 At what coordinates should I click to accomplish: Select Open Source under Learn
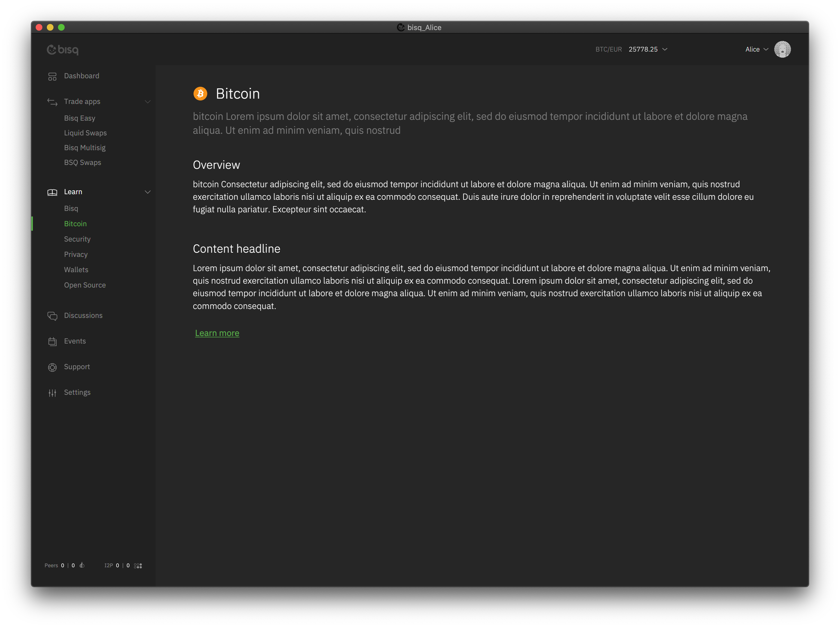pyautogui.click(x=85, y=285)
